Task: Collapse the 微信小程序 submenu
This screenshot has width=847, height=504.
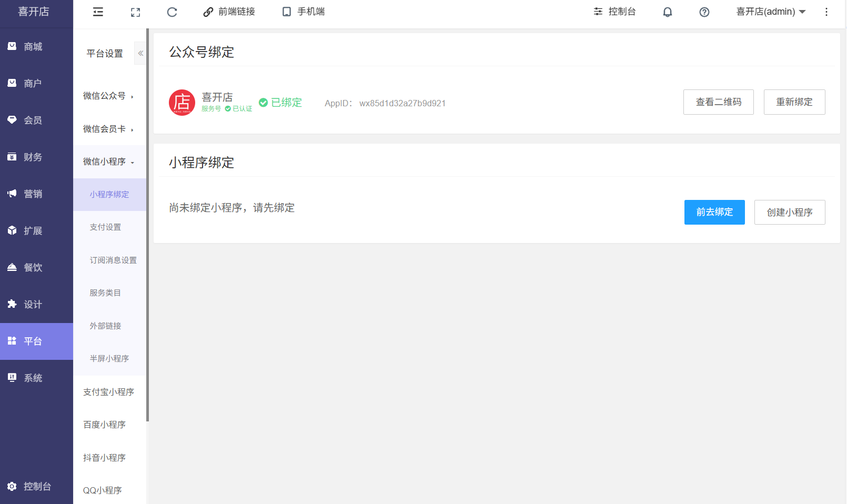Action: pyautogui.click(x=109, y=162)
